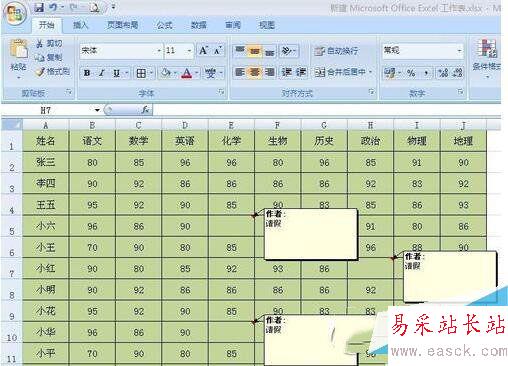Align text to the right
The image size is (508, 366).
pyautogui.click(x=269, y=72)
